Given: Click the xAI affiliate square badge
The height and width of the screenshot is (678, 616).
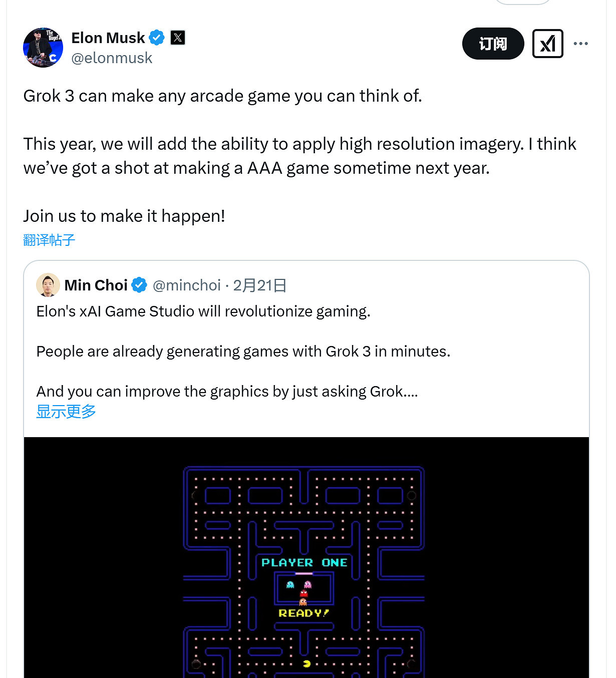Looking at the screenshot, I should (x=547, y=44).
